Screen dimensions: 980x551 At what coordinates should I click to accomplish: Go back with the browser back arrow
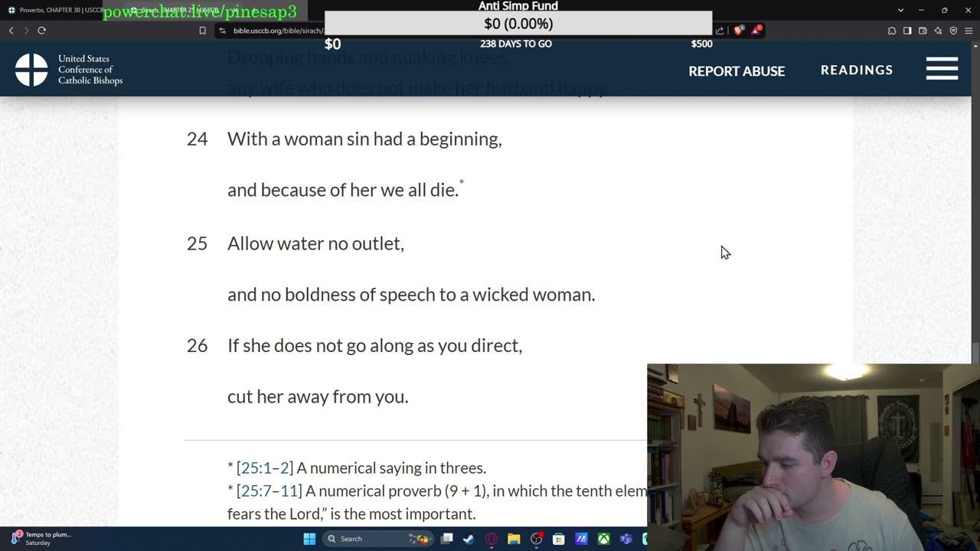pos(11,31)
